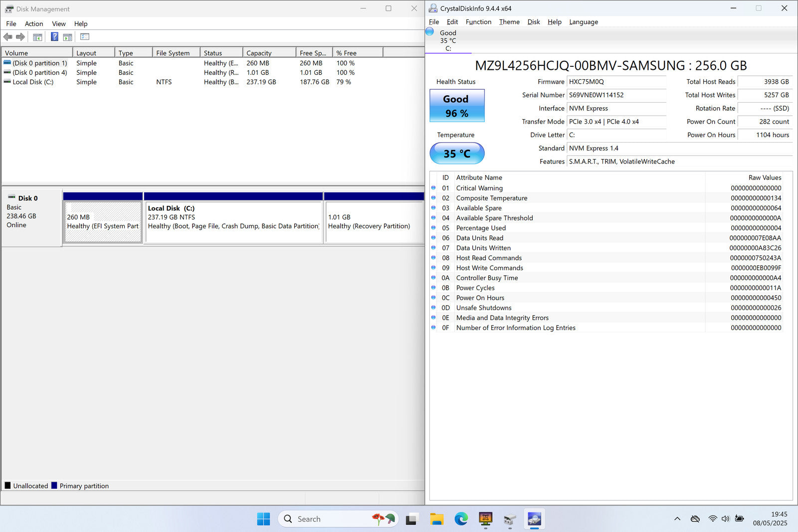Click the Power On Count value 282 count
The height and width of the screenshot is (532, 798).
(x=765, y=122)
